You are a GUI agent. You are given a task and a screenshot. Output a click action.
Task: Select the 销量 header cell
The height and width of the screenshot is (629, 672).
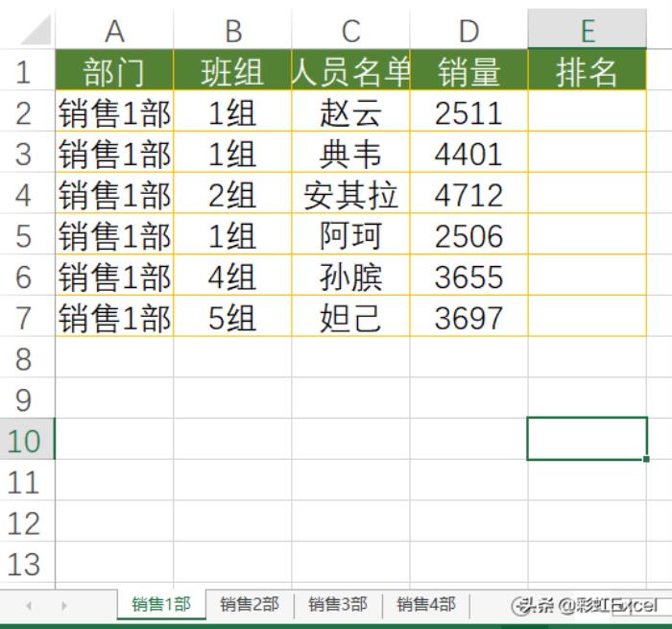[x=468, y=72]
